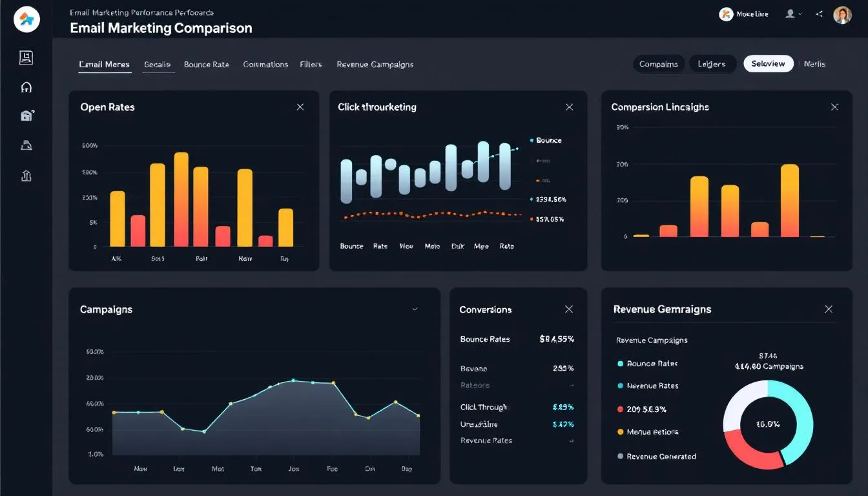Select the export icon at sidebar bottom
868x496 pixels.
(x=26, y=175)
